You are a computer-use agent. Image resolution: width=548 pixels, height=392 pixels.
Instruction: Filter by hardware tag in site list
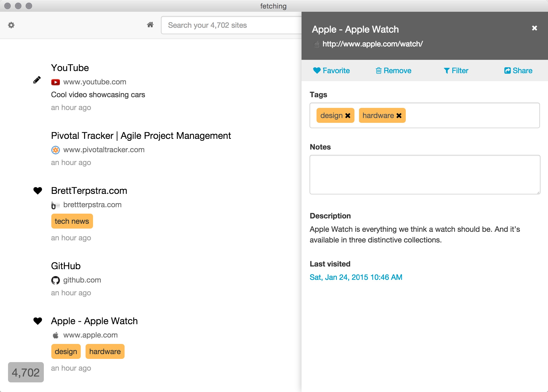point(105,351)
